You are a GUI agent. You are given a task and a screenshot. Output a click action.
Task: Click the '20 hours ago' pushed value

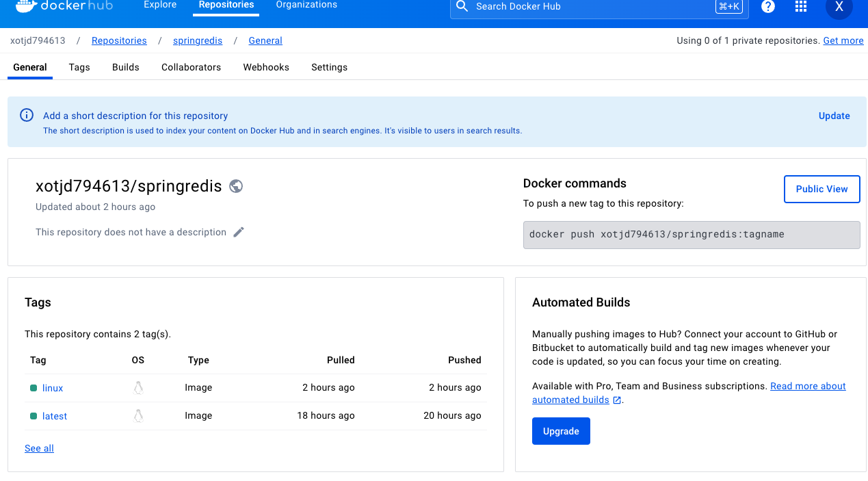(x=452, y=415)
